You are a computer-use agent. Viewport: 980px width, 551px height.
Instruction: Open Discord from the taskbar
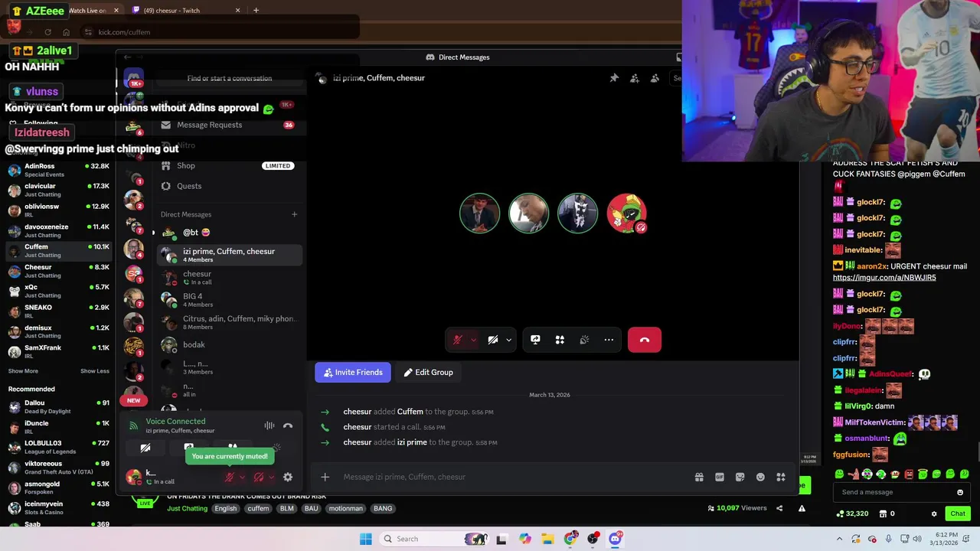click(615, 539)
